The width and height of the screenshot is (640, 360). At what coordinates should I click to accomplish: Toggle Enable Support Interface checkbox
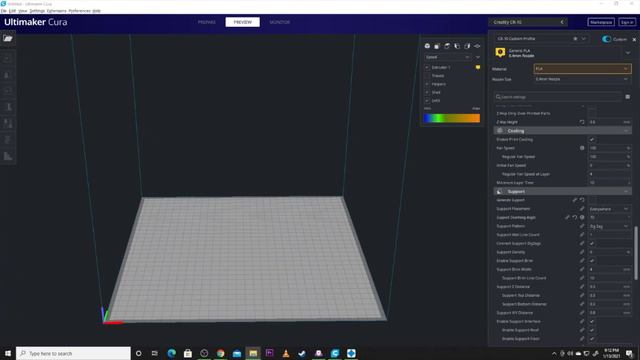click(592, 322)
